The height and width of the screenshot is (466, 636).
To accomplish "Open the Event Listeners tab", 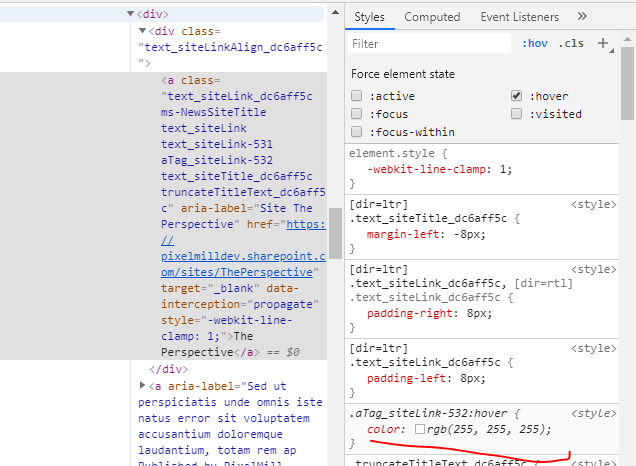I will click(520, 17).
